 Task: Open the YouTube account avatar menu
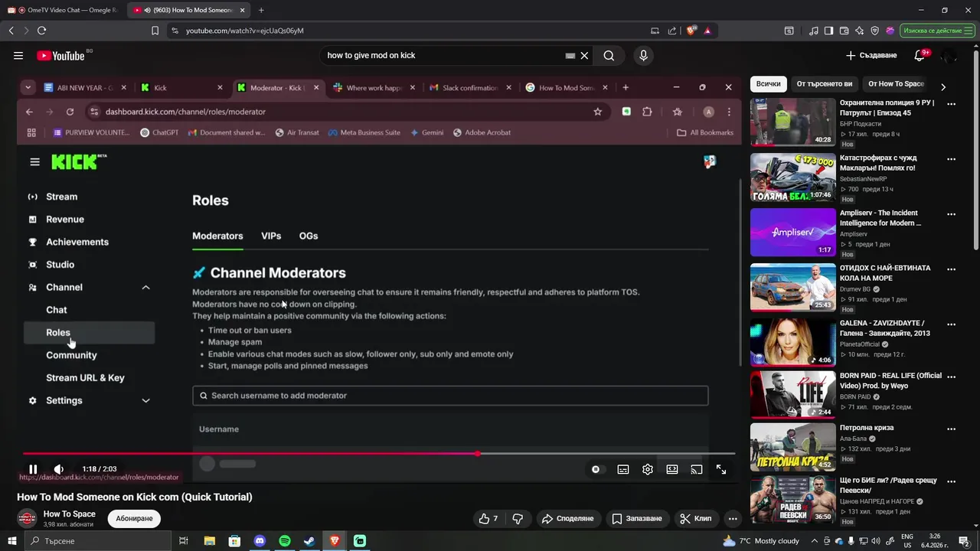(949, 55)
